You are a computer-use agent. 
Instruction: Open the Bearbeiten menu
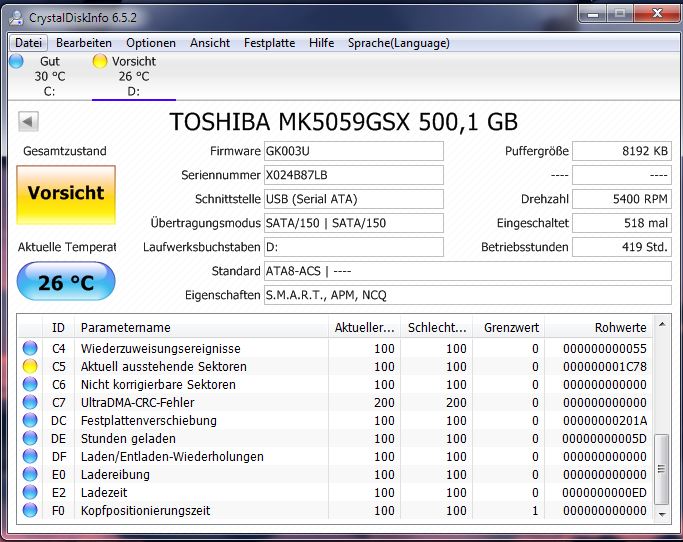pos(84,43)
